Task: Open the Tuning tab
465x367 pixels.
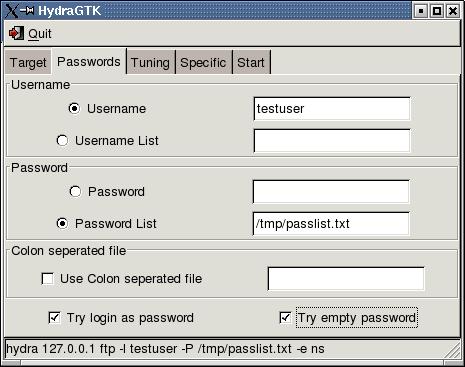Action: pyautogui.click(x=150, y=62)
